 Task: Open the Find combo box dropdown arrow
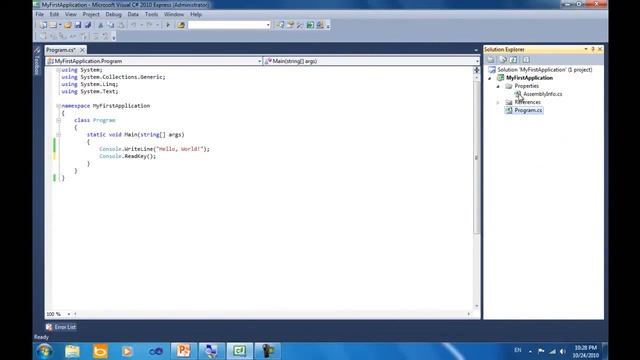point(268,25)
